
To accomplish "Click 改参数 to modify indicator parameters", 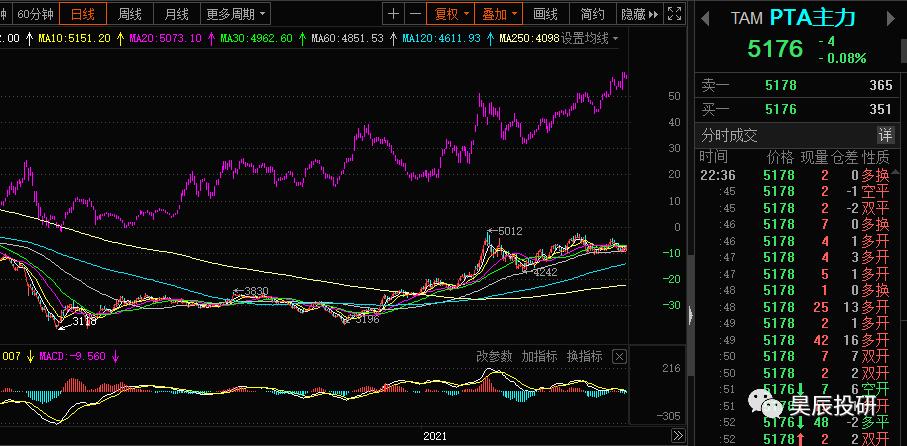I will [494, 356].
